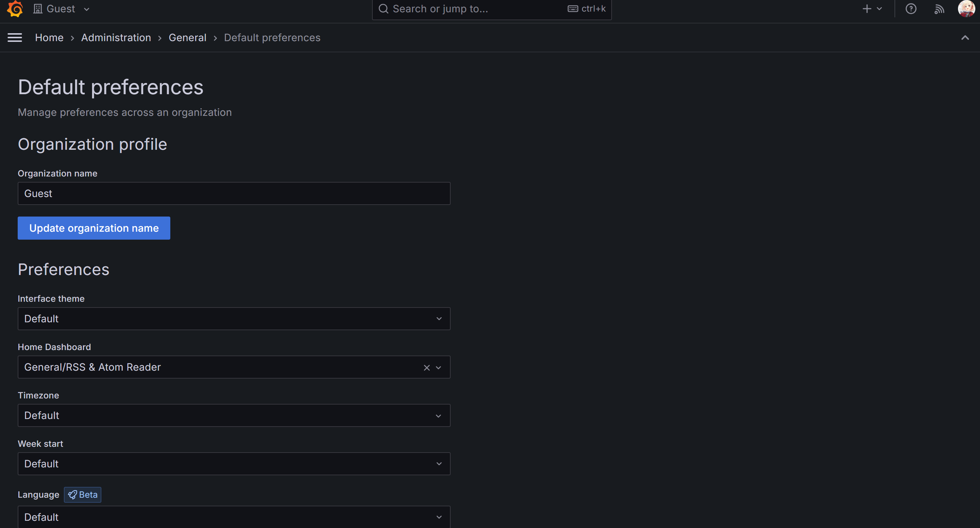Click the user avatar profile picture
The height and width of the screenshot is (528, 980).
tap(966, 9)
